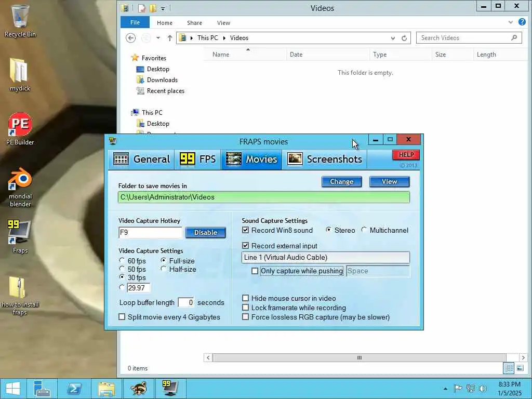The width and height of the screenshot is (532, 399).
Task: Click the Explorer horizontal scrollbar thumb
Action: coord(360,357)
